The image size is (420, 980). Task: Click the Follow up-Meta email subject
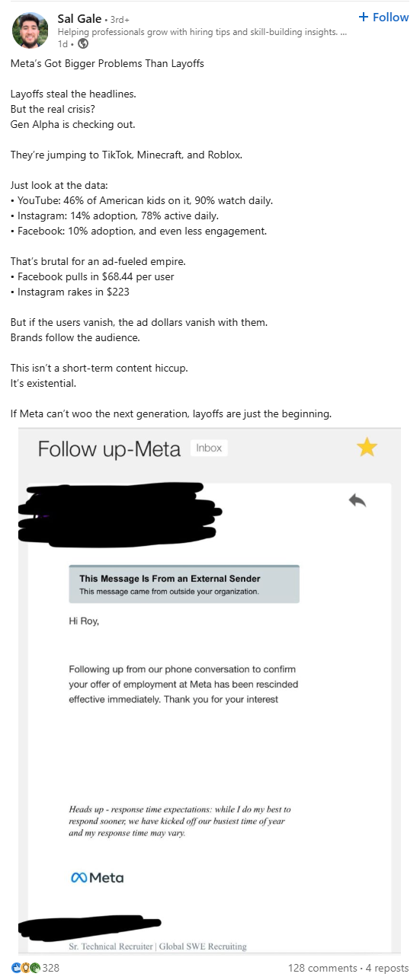pos(109,449)
